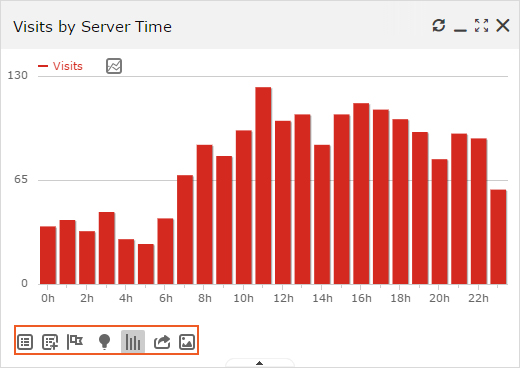This screenshot has width=520, height=368.
Task: Select the goals visualization flag icon
Action: click(75, 342)
